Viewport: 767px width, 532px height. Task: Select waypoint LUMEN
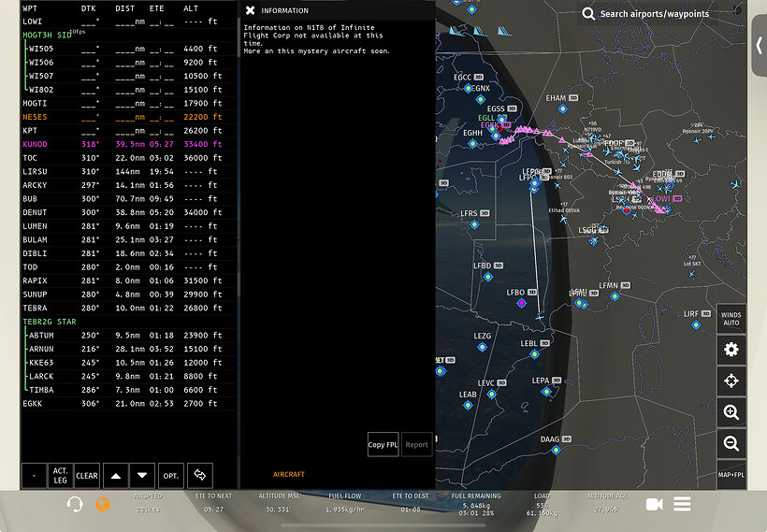(x=130, y=227)
